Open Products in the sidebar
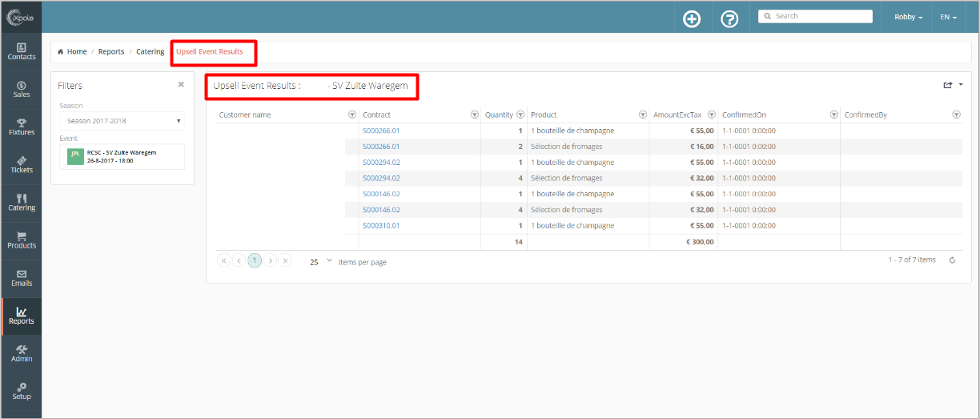The height and width of the screenshot is (419, 980). 22,240
